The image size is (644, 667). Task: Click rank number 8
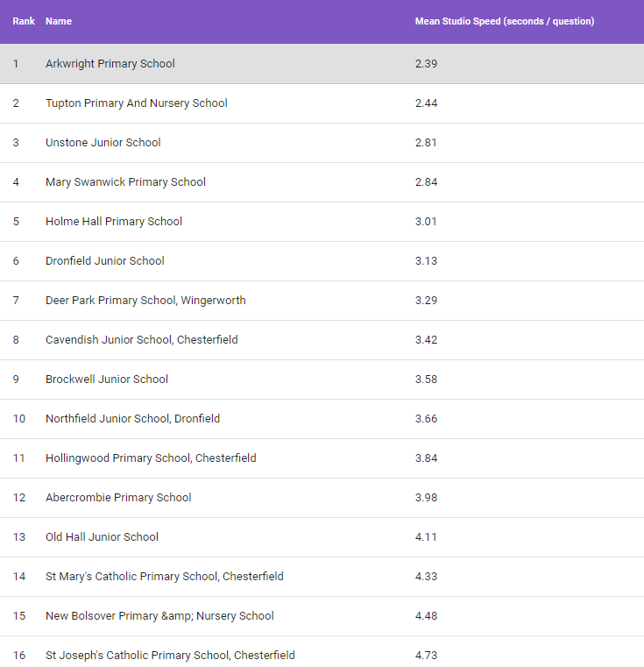[16, 340]
